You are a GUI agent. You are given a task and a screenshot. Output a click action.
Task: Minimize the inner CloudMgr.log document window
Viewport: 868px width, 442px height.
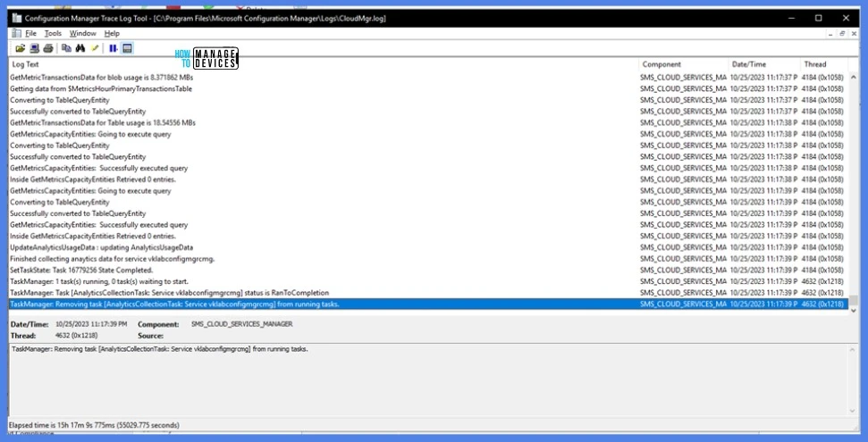pos(831,34)
